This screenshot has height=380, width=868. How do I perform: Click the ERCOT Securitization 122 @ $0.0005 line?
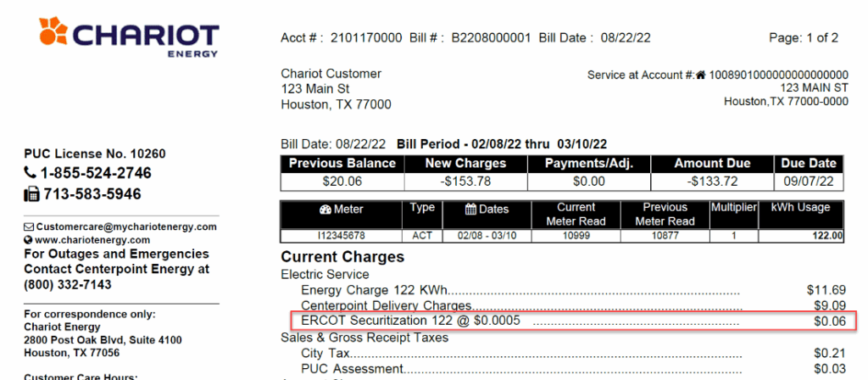tap(411, 320)
